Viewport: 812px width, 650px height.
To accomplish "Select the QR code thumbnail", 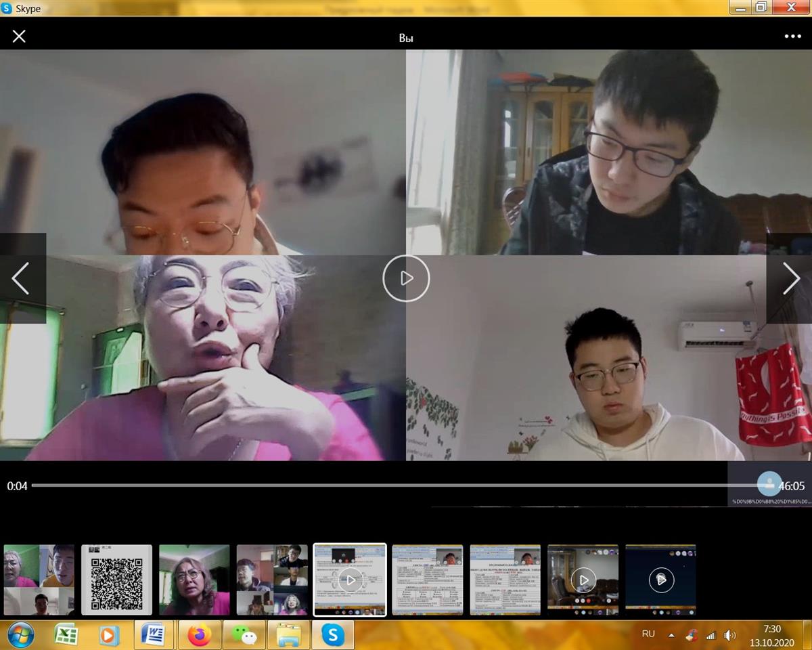I will (x=117, y=580).
